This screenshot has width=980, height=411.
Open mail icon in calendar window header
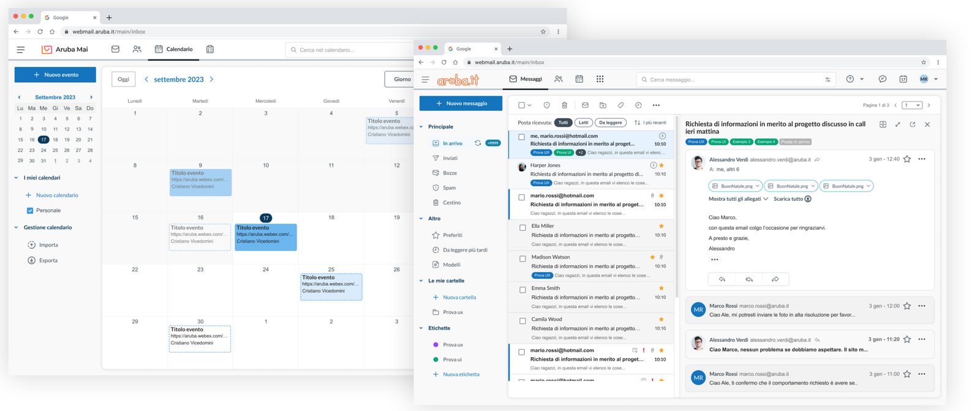pos(115,49)
